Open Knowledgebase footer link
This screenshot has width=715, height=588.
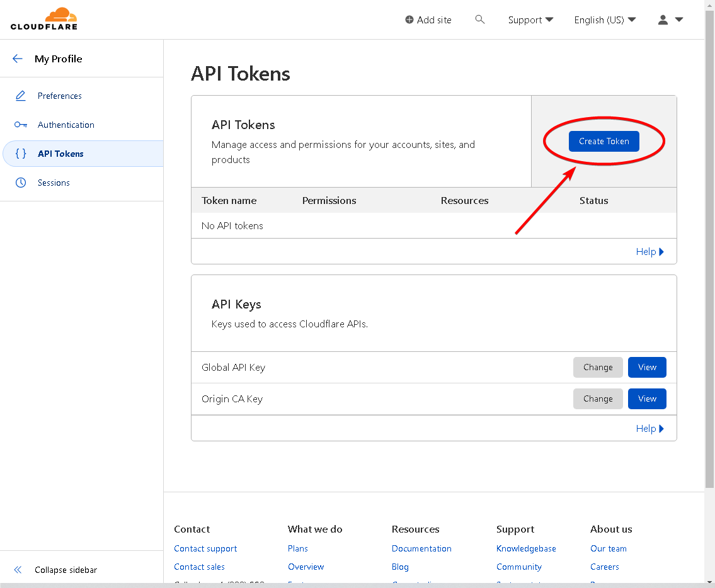526,548
